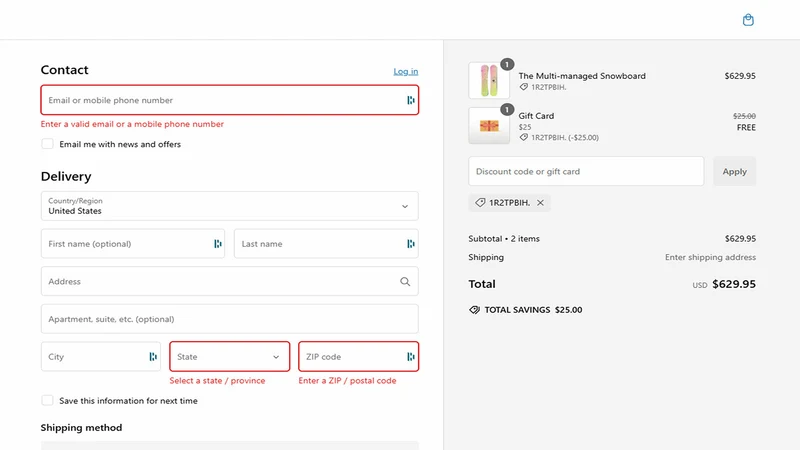800x450 pixels.
Task: Focus the Discount code or gift card field
Action: [x=586, y=171]
